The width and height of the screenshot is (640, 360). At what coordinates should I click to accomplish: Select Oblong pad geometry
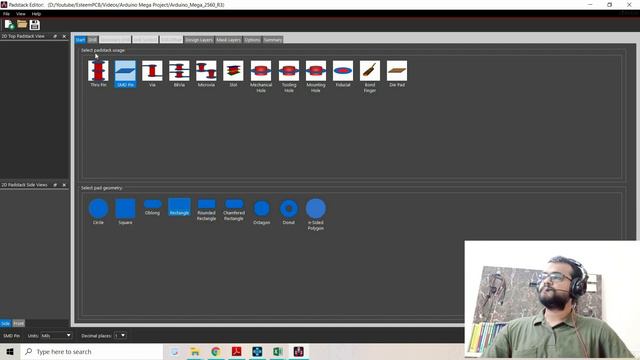coord(152,207)
